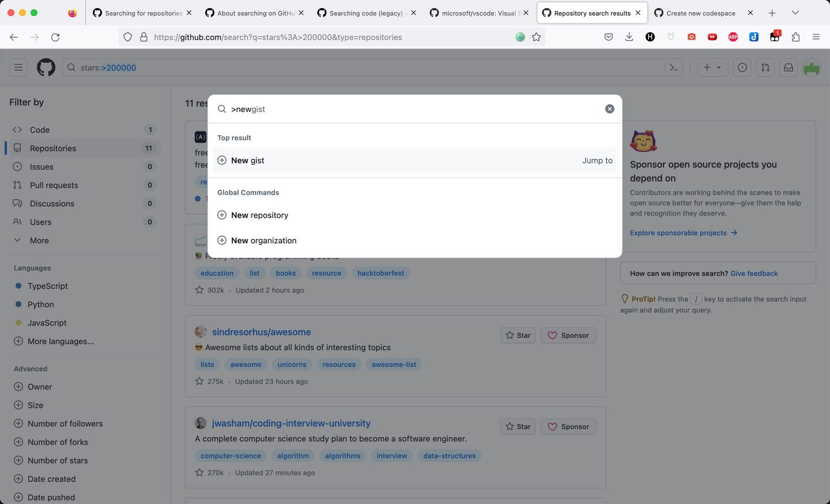Choose New organization command

click(415, 240)
